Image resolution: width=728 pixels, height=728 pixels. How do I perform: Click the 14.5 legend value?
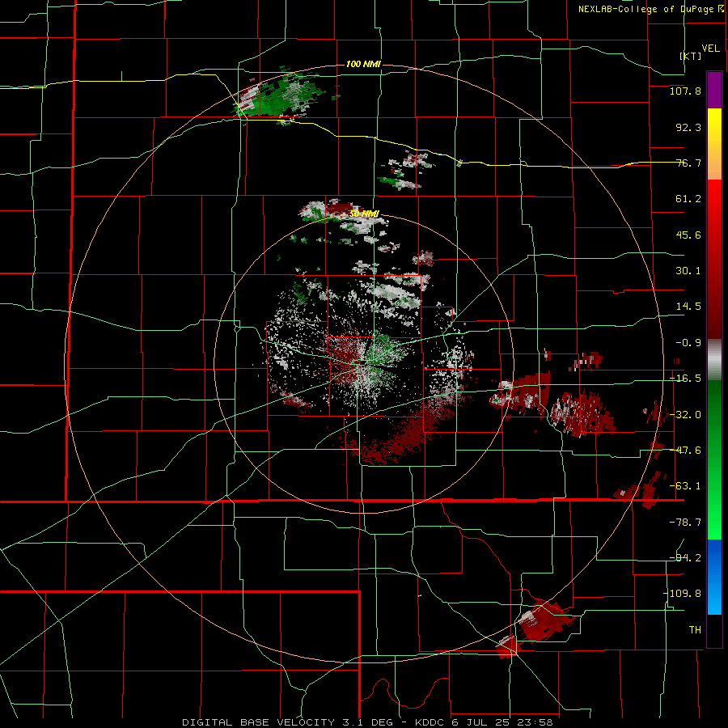coord(688,307)
